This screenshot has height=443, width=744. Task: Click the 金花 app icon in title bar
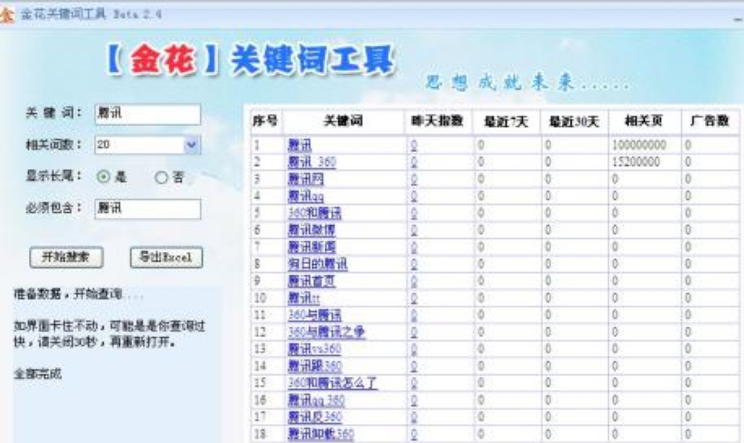tap(6, 14)
